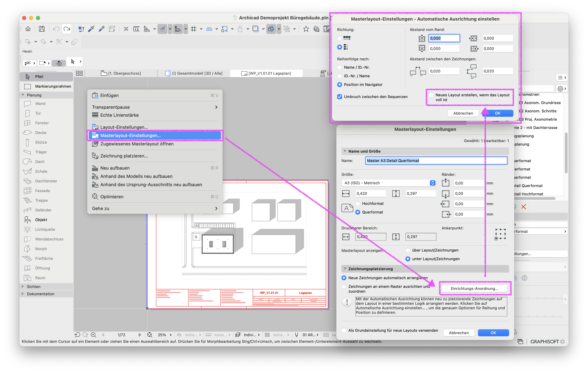Select Name / ID.-Nr. order option

339,67
